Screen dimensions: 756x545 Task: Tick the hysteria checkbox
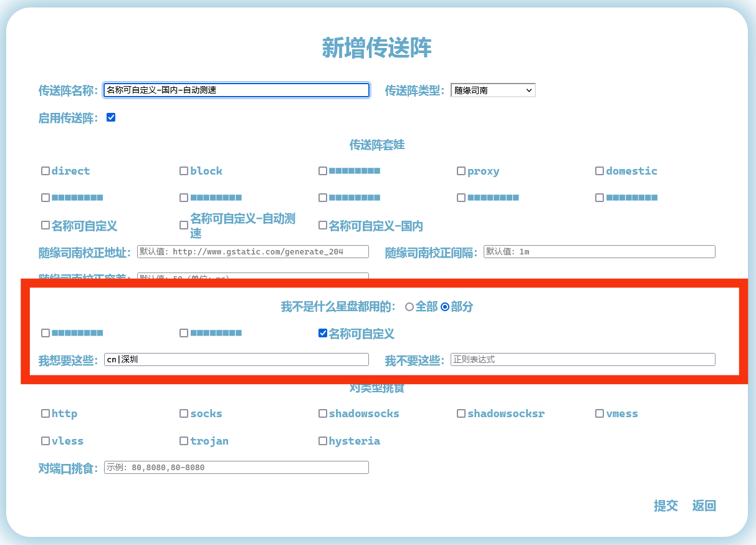point(323,441)
